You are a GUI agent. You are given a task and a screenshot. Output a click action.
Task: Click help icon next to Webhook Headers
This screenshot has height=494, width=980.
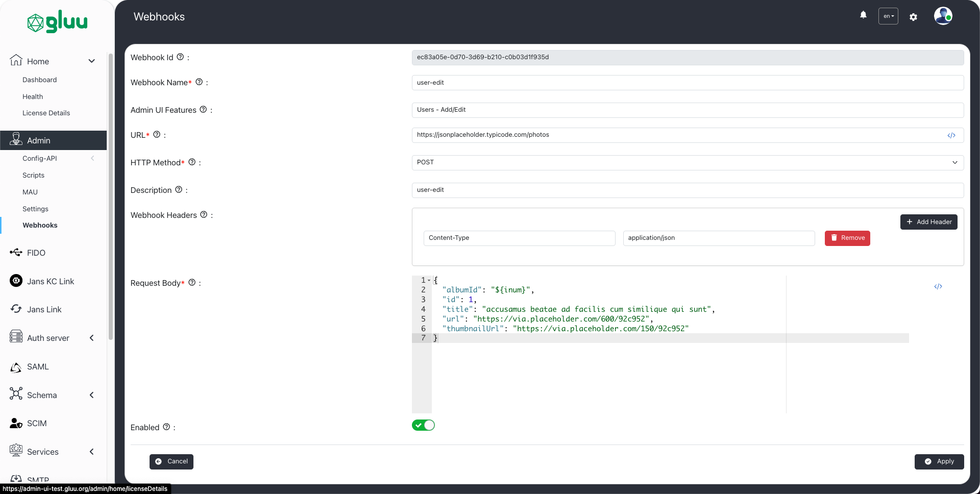tap(204, 215)
